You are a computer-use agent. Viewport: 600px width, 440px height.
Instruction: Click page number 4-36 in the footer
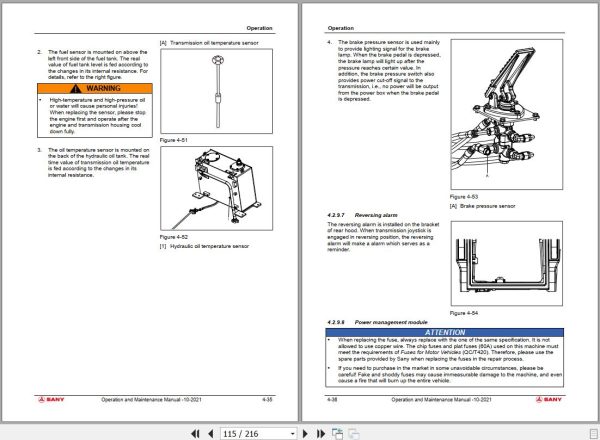point(332,399)
